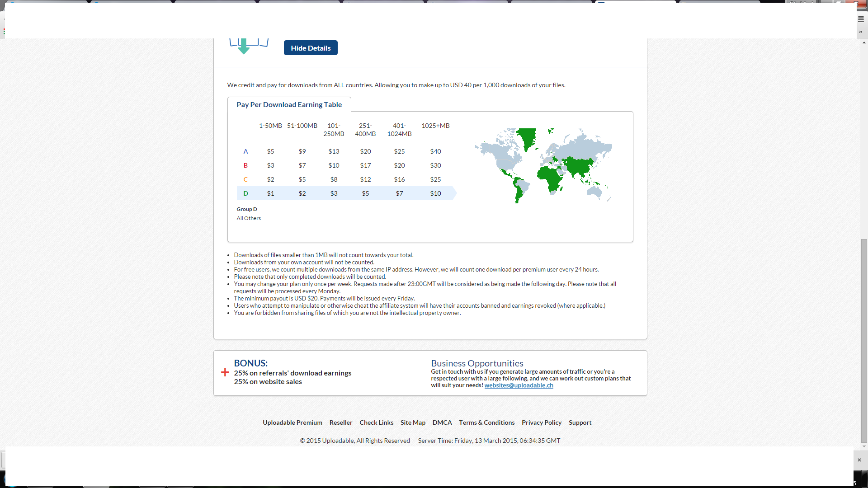This screenshot has width=868, height=488.
Task: Click the All Others text
Action: tap(249, 218)
